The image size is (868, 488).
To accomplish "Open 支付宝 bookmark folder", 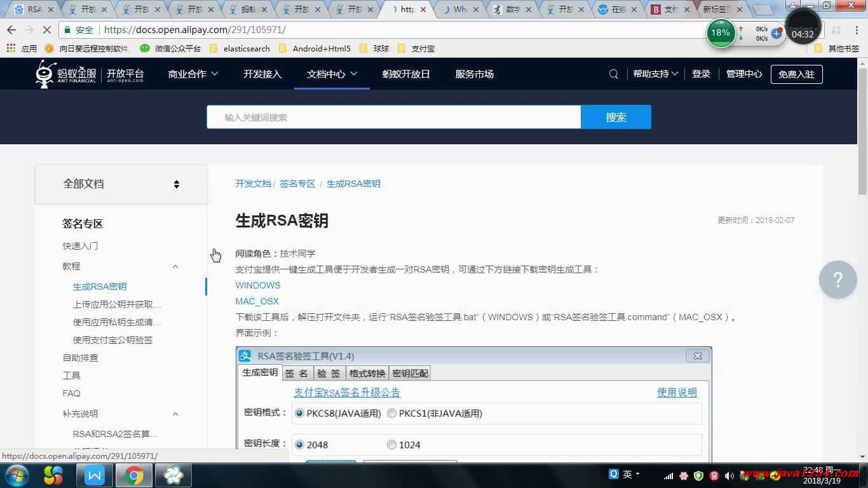I will pos(416,48).
